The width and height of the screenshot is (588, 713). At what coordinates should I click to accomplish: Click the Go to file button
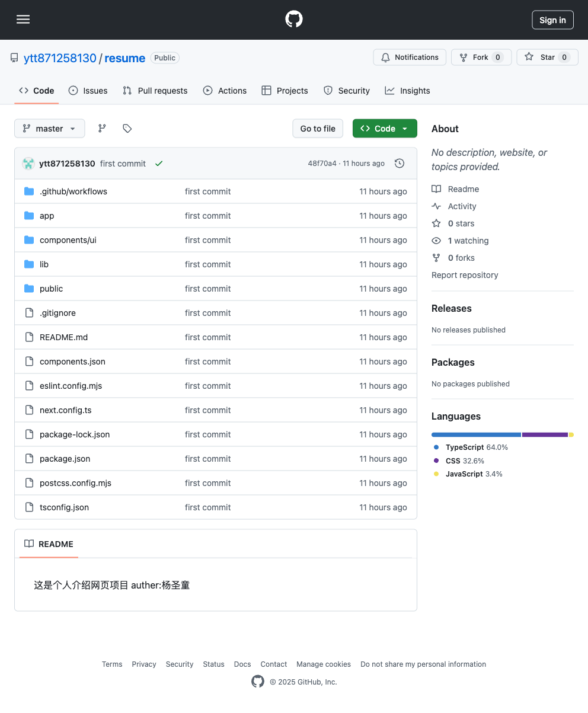[318, 129]
